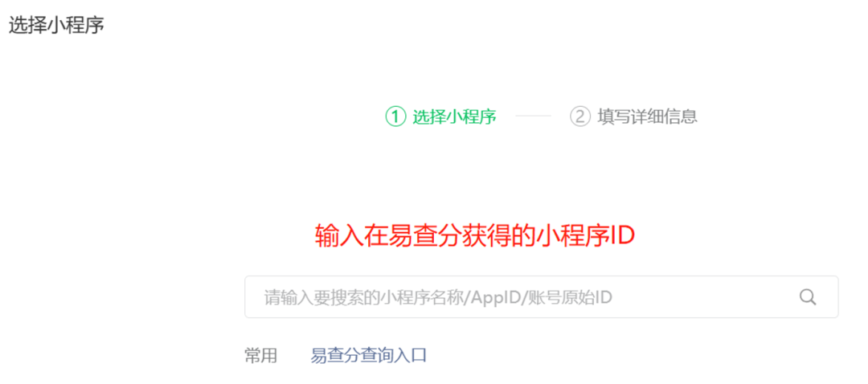
Task: Submit search via the magnifying glass
Action: pos(808,297)
